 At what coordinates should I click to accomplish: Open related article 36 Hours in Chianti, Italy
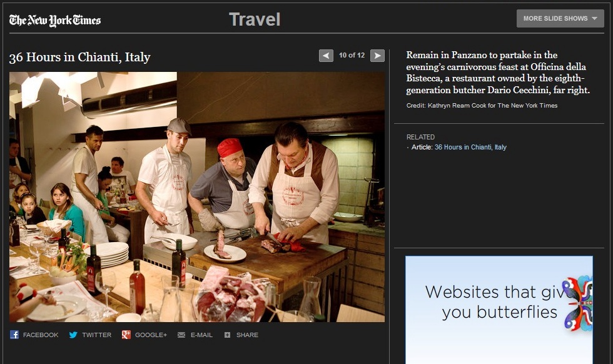pos(470,147)
